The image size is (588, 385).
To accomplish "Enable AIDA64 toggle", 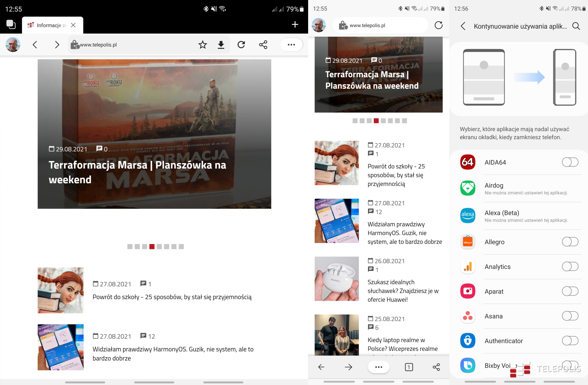I will click(570, 162).
